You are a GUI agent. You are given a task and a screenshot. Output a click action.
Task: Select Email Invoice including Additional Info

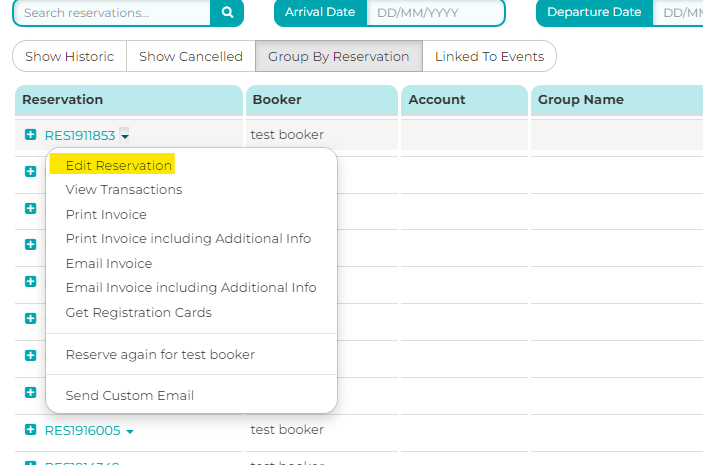coord(191,287)
